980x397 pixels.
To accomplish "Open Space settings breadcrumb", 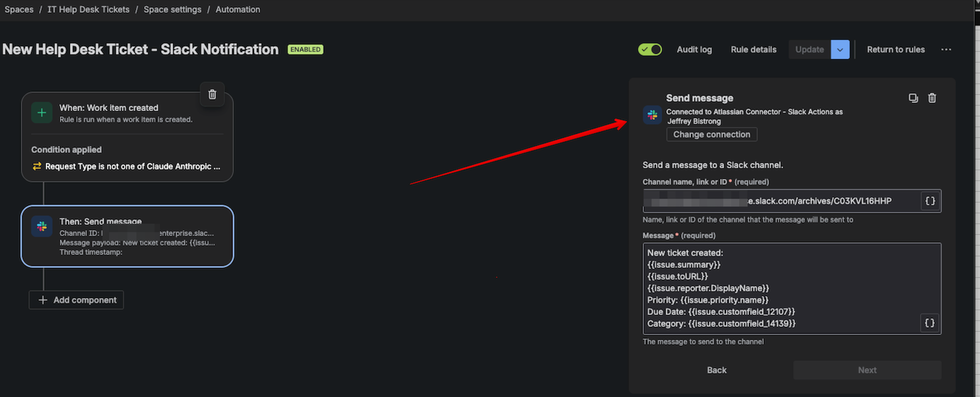I will pos(172,9).
